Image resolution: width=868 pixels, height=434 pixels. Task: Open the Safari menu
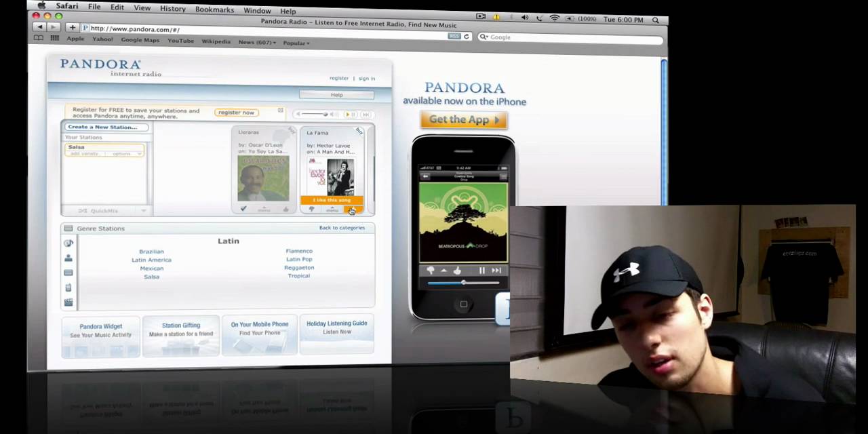coord(66,7)
